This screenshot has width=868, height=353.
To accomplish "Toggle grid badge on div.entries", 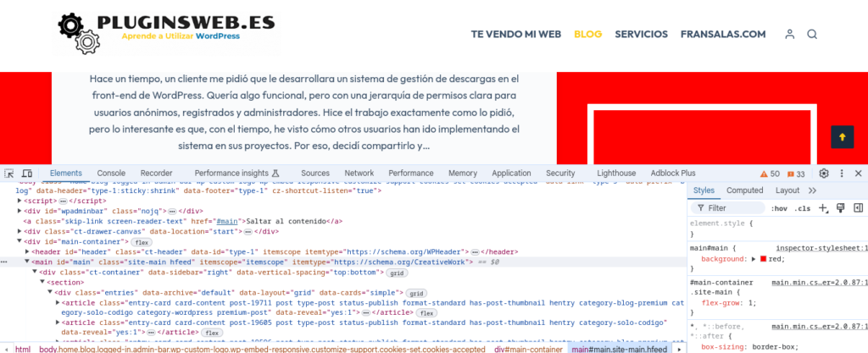I will (416, 294).
